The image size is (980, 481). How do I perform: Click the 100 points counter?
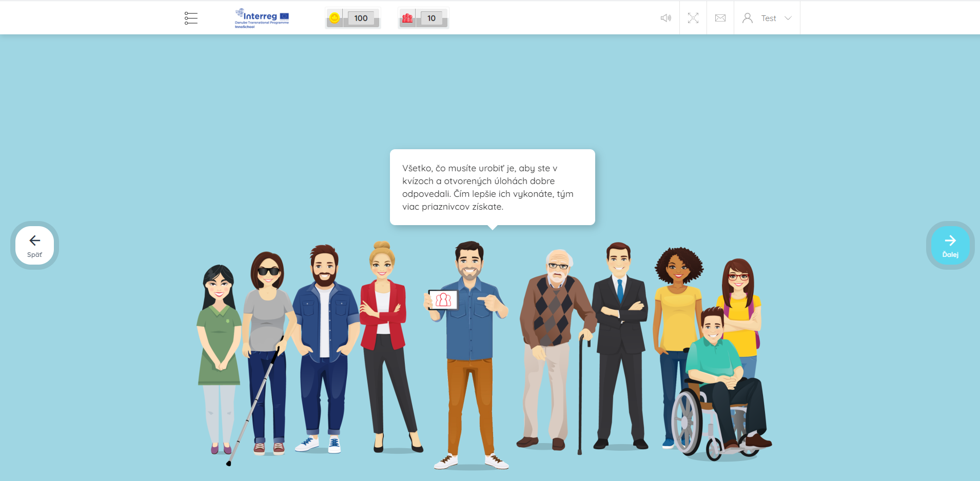[x=361, y=18]
